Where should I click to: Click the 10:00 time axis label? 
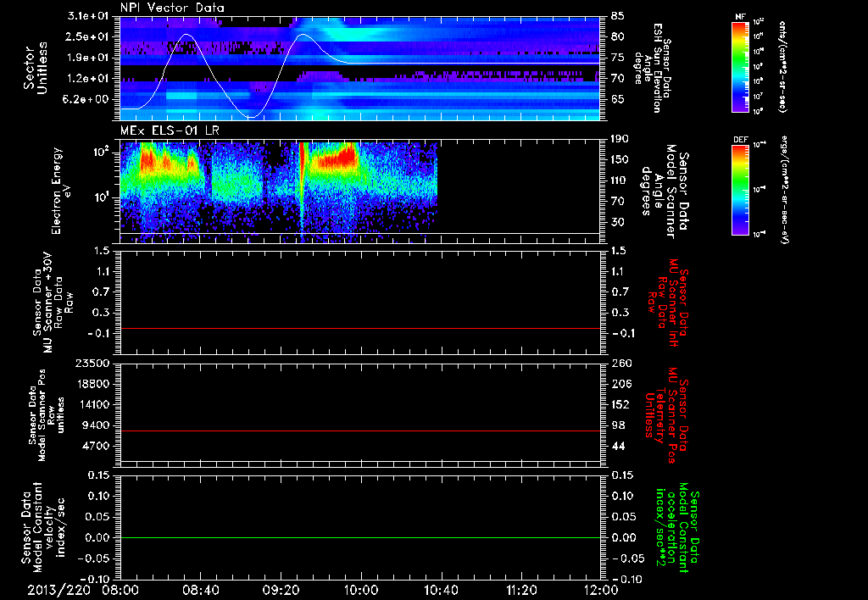coord(360,590)
